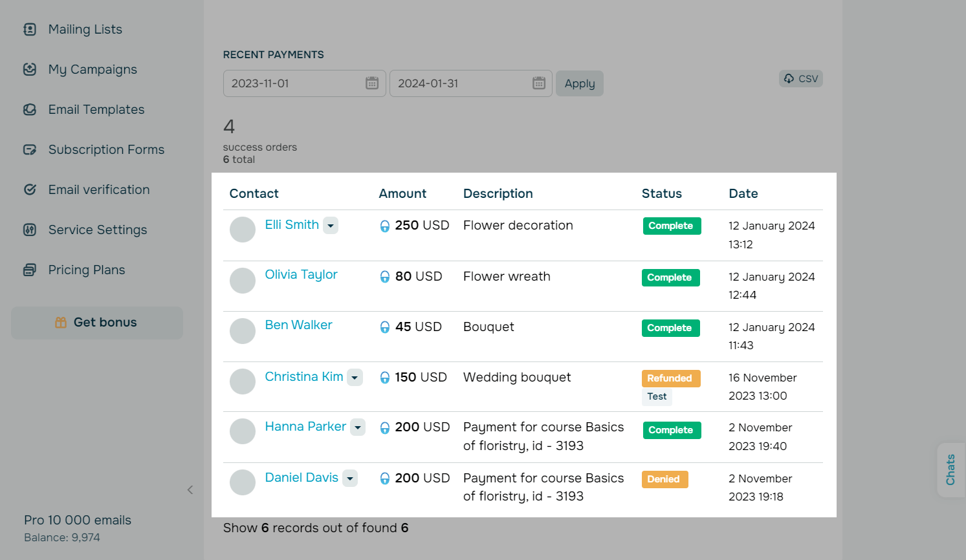Click the Subscription Forms sidebar icon
This screenshot has width=966, height=560.
point(30,149)
